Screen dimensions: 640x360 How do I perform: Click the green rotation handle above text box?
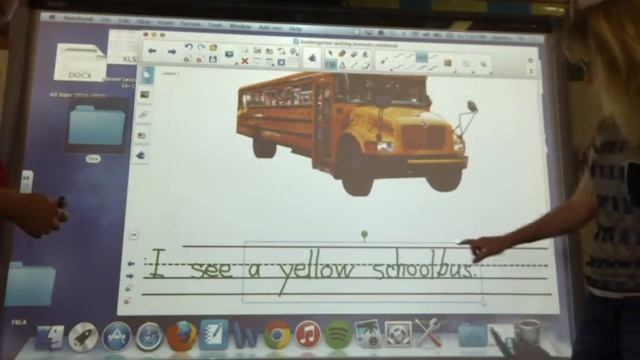click(364, 234)
